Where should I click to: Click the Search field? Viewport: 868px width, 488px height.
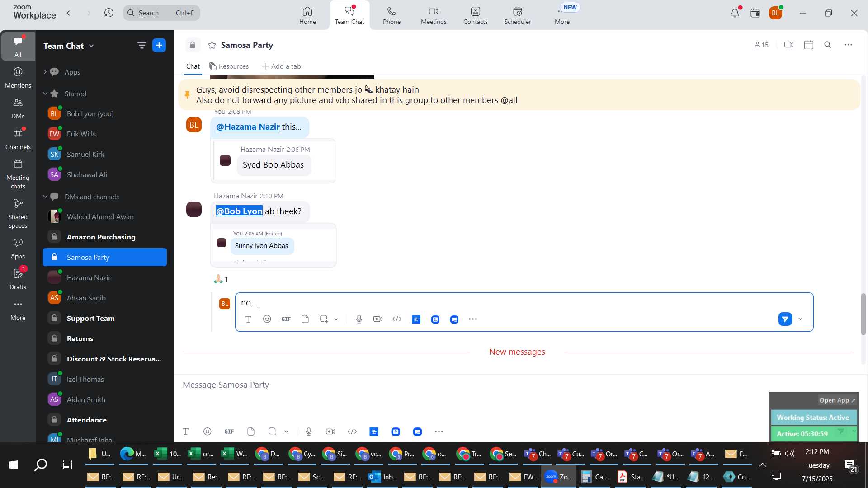coord(161,13)
